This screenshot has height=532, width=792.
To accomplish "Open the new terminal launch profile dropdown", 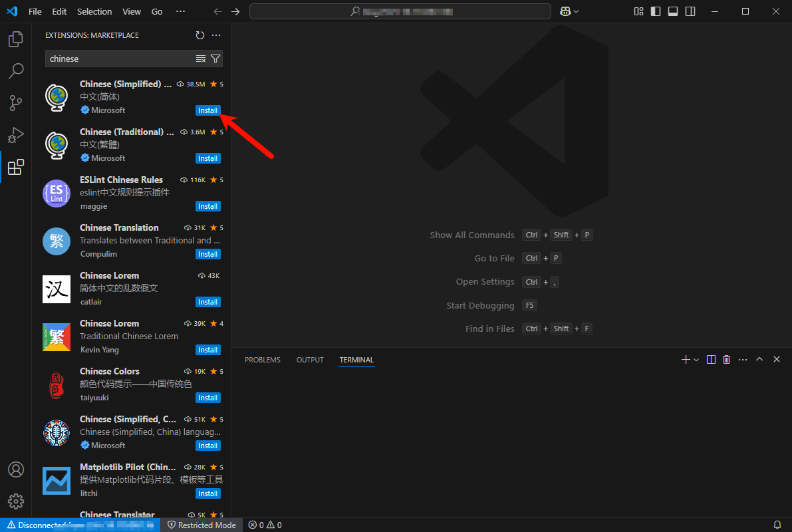I will pos(696,360).
